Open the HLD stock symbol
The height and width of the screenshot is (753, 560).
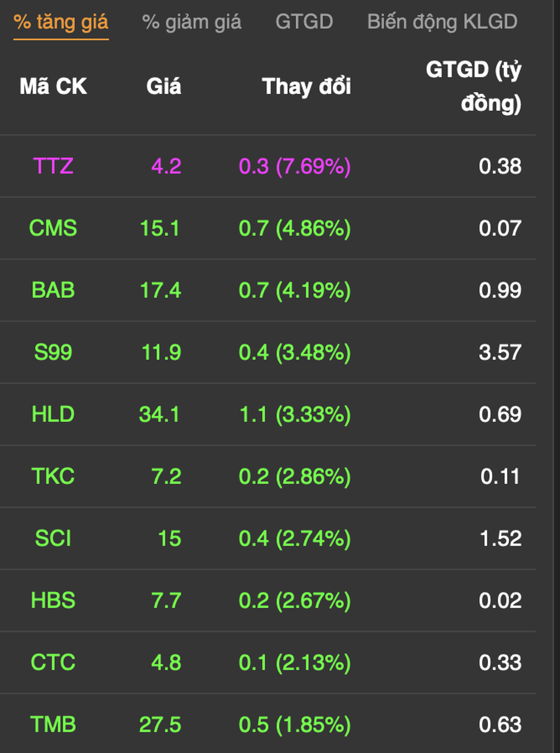coord(53,414)
